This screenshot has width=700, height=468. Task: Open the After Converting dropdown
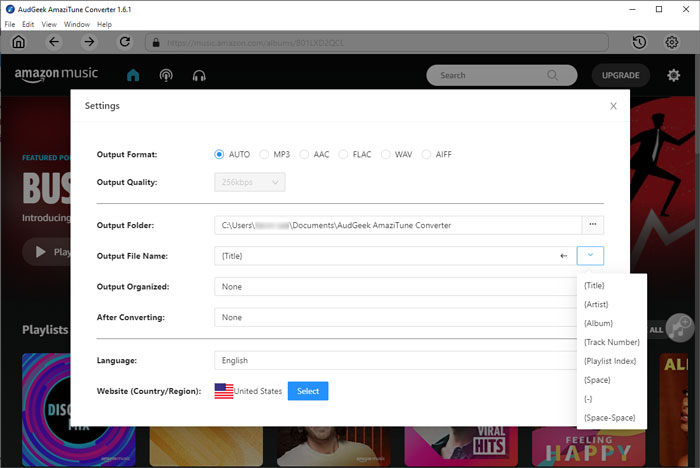click(x=396, y=318)
